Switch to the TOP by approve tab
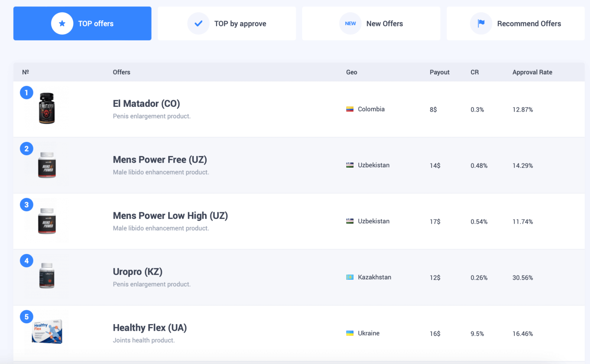The image size is (590, 364). click(x=240, y=24)
